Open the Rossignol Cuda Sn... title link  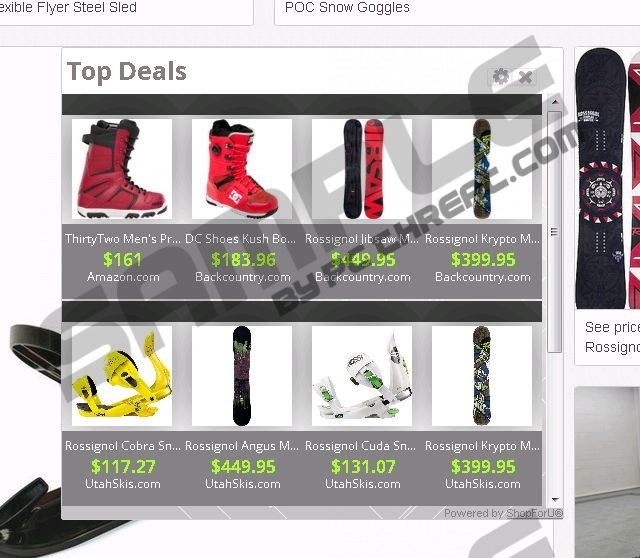[360, 446]
